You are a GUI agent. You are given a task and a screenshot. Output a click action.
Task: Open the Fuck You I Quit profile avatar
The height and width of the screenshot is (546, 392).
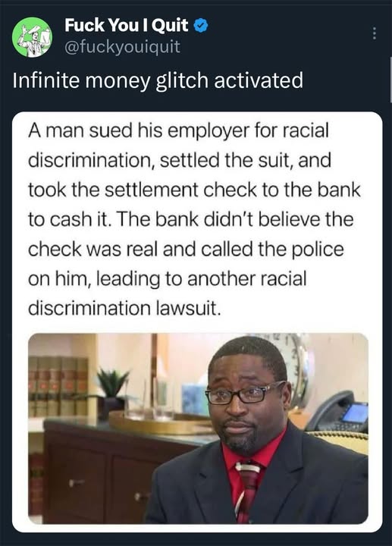coord(32,37)
